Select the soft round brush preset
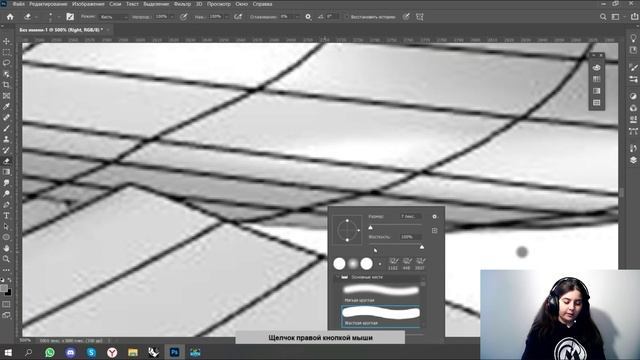This screenshot has height=360, width=640. tap(380, 293)
